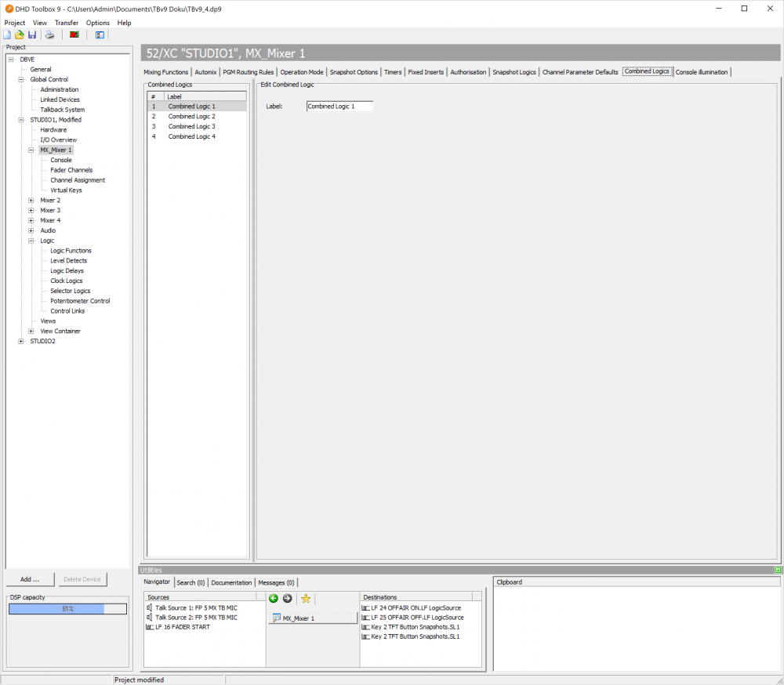
Task: Click inside the Label input field
Action: 339,106
